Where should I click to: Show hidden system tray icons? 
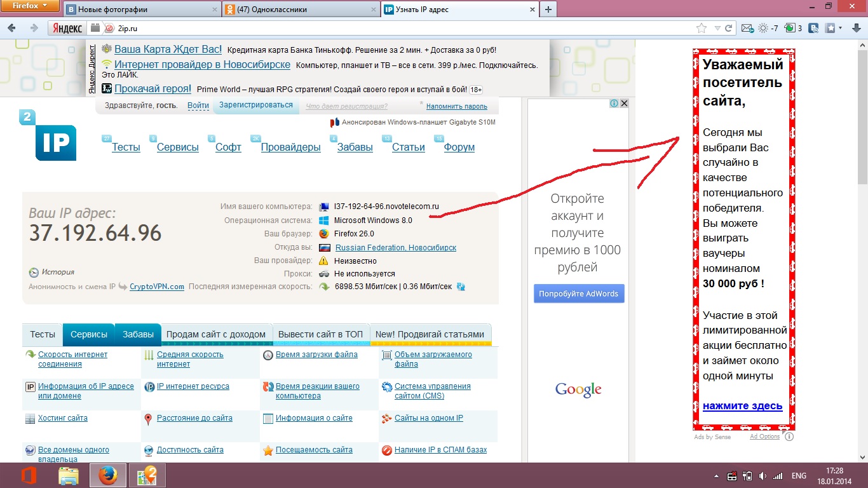point(717,475)
